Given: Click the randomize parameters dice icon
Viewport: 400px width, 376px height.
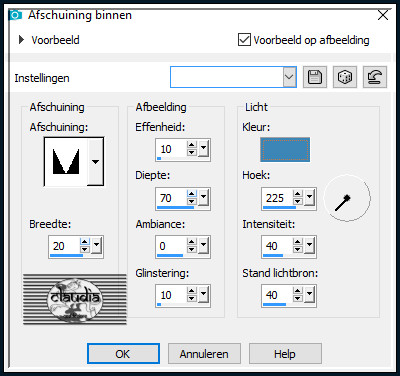Looking at the screenshot, I should 345,77.
